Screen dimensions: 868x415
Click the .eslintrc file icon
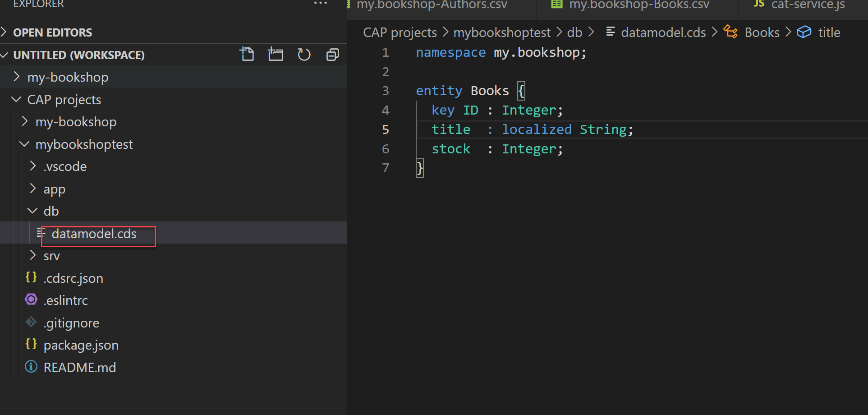[31, 300]
